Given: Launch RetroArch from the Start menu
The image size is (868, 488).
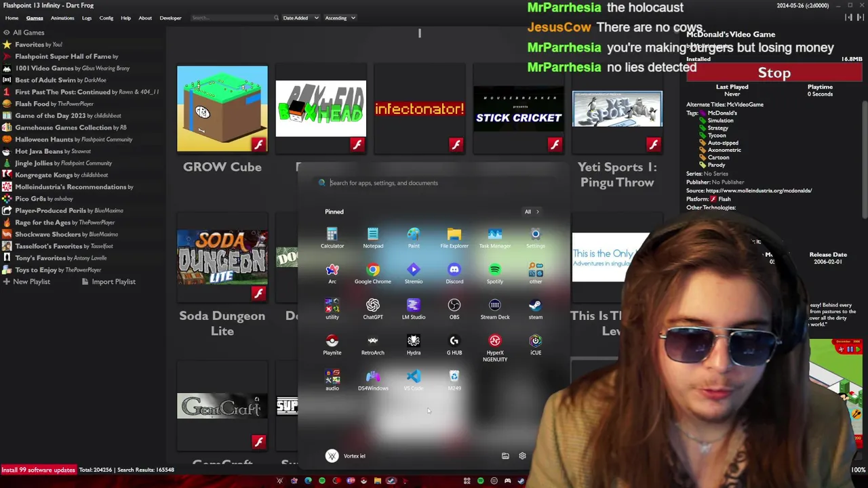Looking at the screenshot, I should 373,345.
